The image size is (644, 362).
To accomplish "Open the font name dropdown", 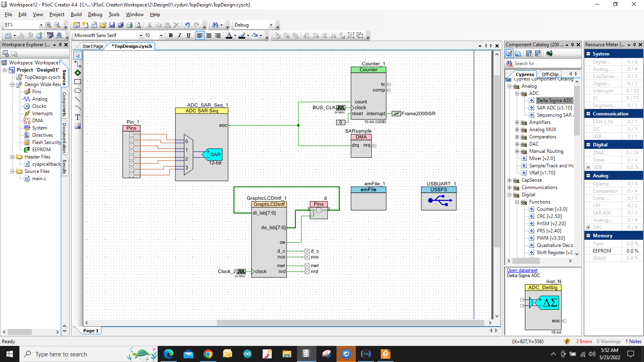I will tap(141, 35).
